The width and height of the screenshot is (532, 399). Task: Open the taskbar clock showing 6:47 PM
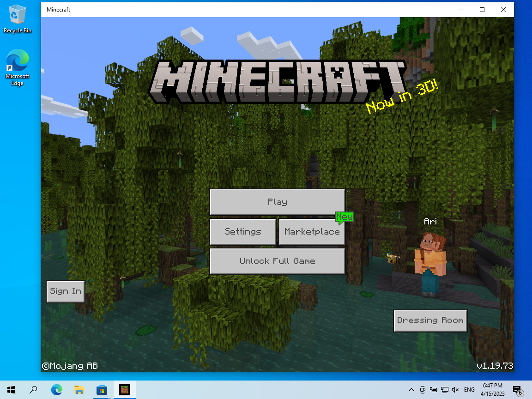click(493, 390)
